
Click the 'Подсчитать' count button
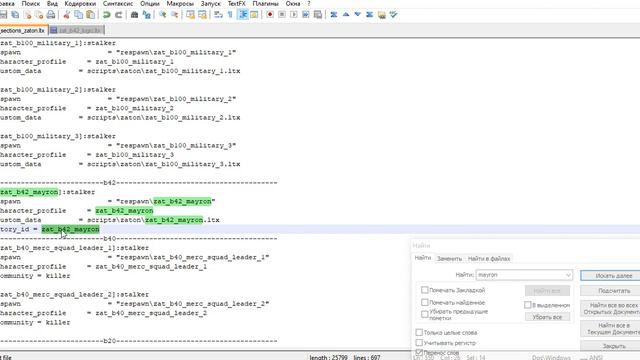611,291
